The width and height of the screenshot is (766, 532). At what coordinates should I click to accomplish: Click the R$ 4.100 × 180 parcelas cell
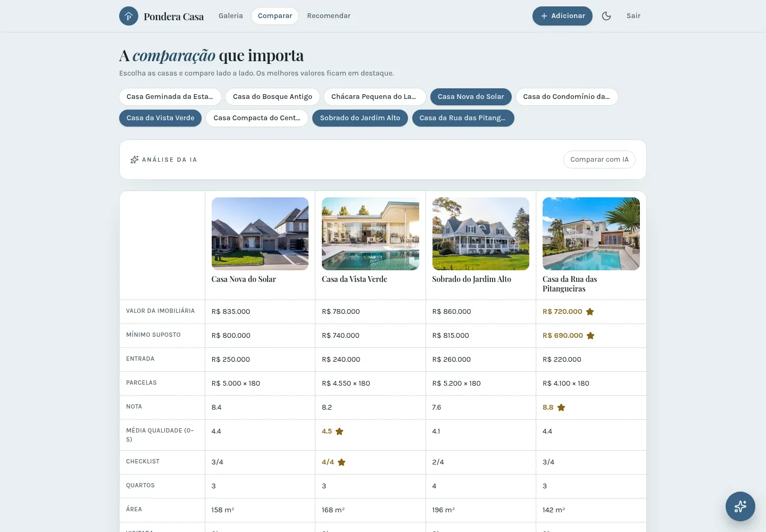(x=591, y=384)
